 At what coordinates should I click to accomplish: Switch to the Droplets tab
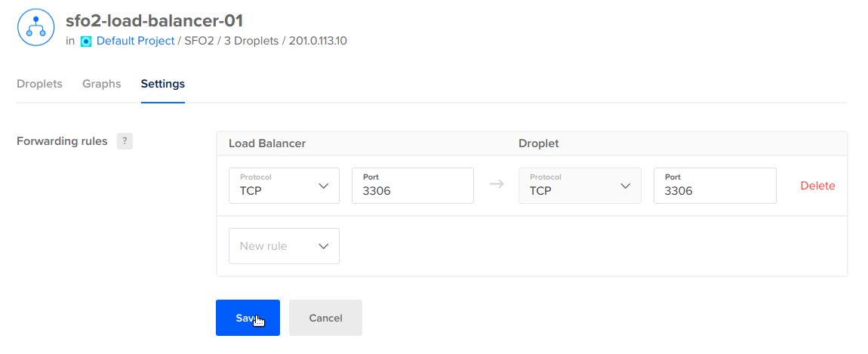[39, 85]
